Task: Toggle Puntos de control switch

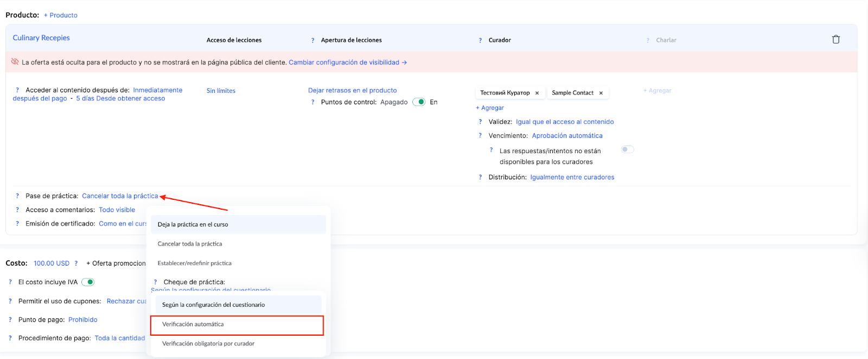Action: coord(419,102)
